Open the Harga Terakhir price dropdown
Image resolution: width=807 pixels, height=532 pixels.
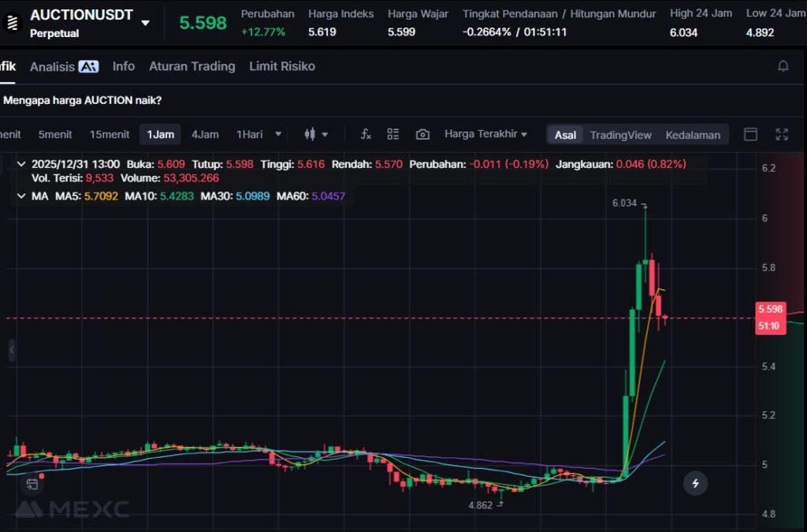point(485,134)
